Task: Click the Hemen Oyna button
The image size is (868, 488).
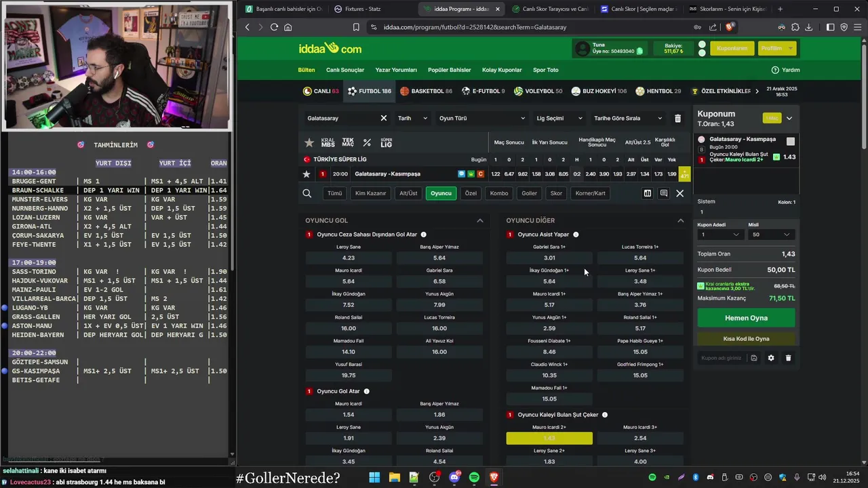Action: [746, 318]
